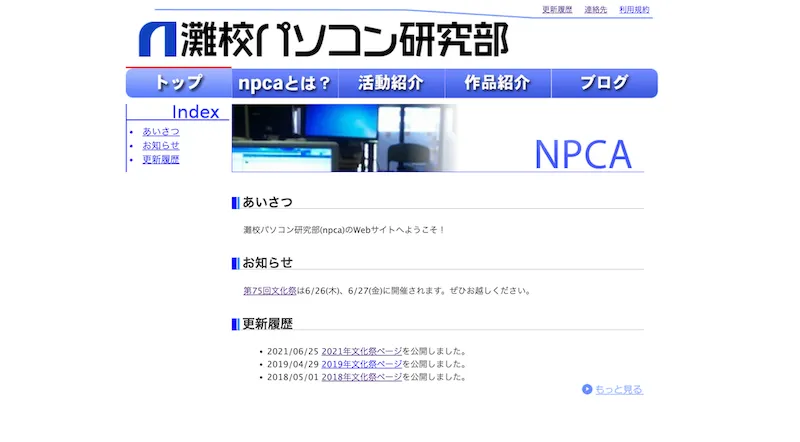This screenshot has width=800, height=442.
Task: Open the 更新履歴 link in the header
Action: (x=557, y=10)
